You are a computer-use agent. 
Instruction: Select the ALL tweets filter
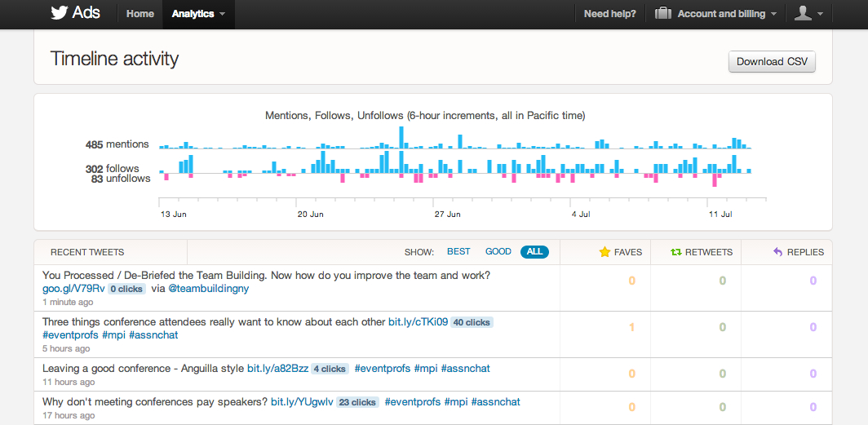(535, 252)
